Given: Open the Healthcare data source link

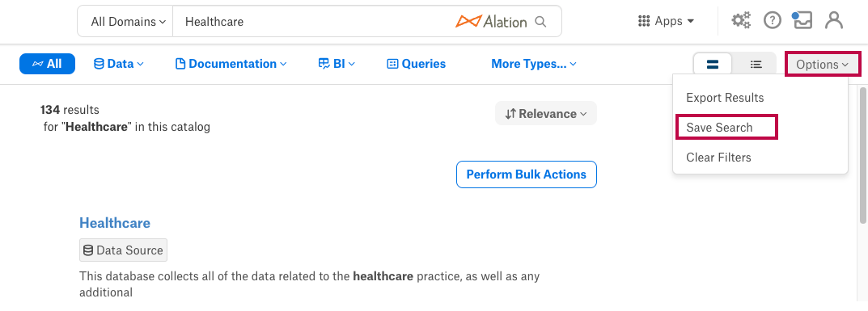Looking at the screenshot, I should tap(115, 223).
